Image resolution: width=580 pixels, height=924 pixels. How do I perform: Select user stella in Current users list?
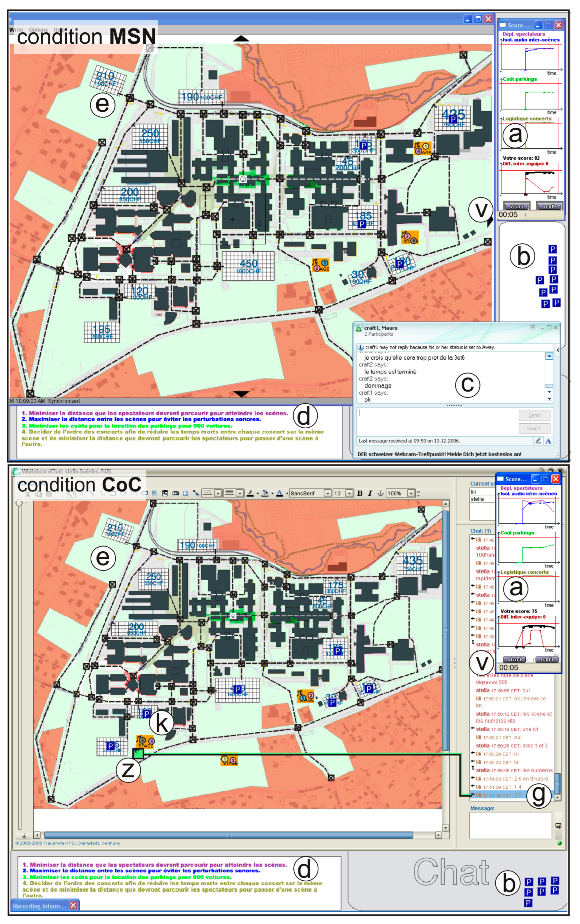pos(482,499)
